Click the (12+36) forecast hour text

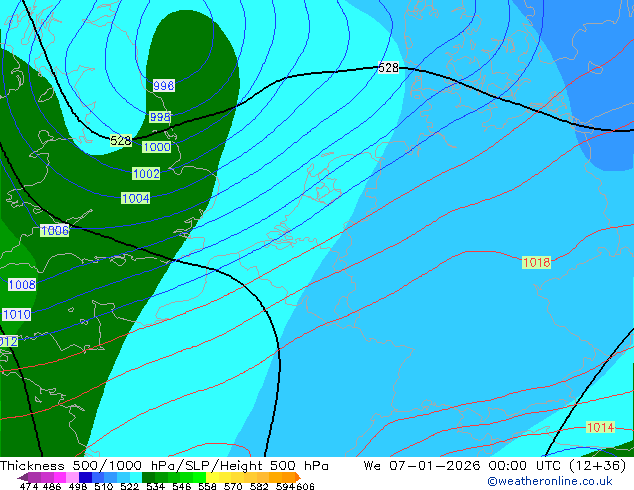[x=598, y=466]
